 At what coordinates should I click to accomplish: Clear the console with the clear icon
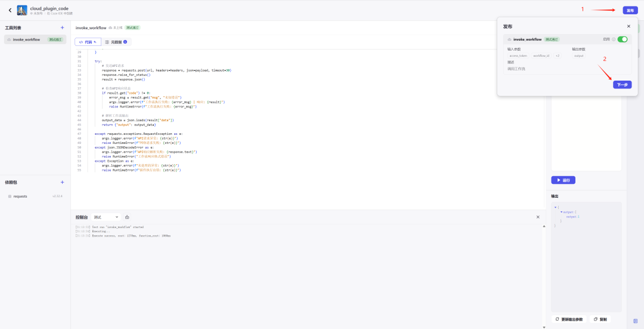tap(128, 217)
